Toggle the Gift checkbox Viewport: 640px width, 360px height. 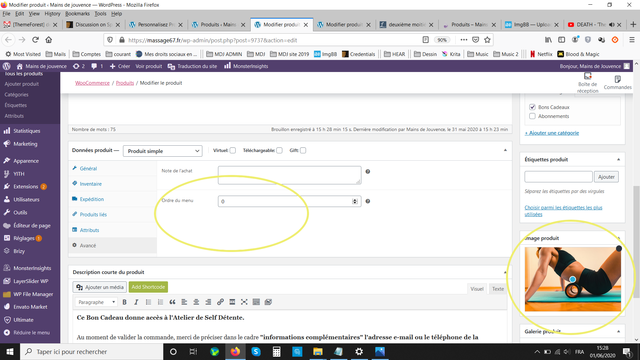[303, 150]
